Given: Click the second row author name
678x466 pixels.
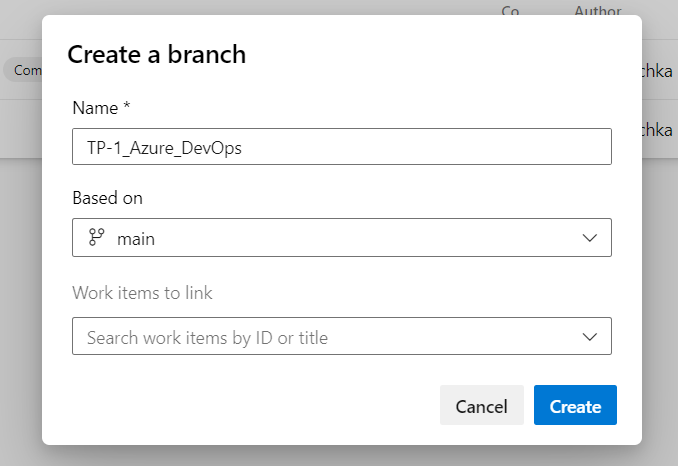Looking at the screenshot, I should (x=659, y=129).
